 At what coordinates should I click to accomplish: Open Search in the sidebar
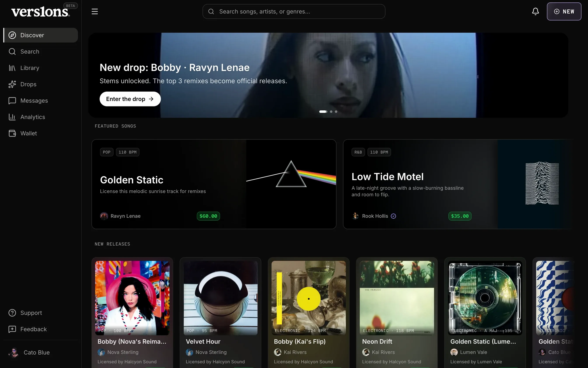click(x=41, y=51)
